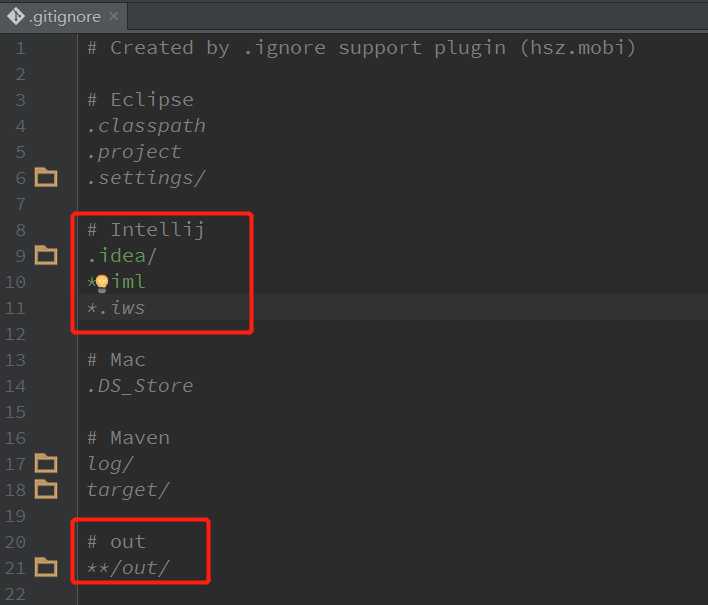Viewport: 708px width, 605px height.
Task: Click the folder icon beside .idea/ line
Action: (46, 255)
